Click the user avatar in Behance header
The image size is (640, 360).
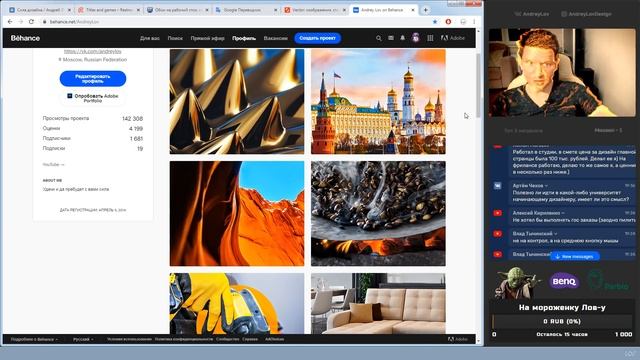pyautogui.click(x=416, y=38)
